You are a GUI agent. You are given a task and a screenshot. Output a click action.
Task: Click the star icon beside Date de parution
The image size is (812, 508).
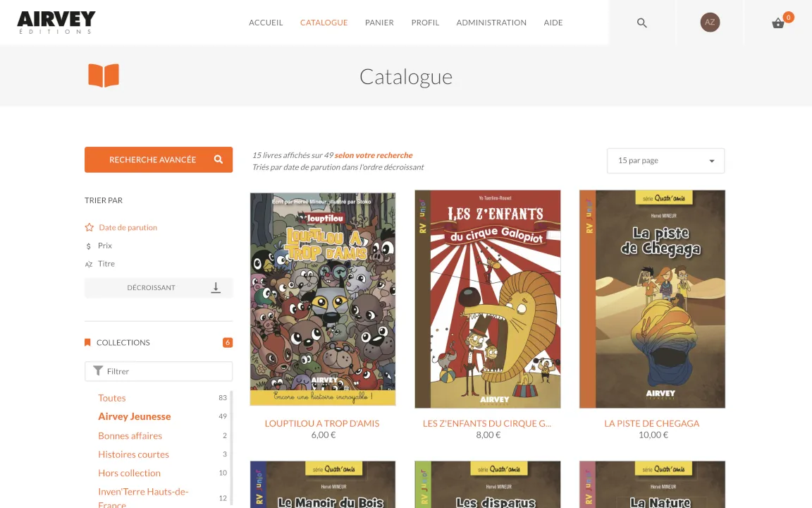(89, 227)
